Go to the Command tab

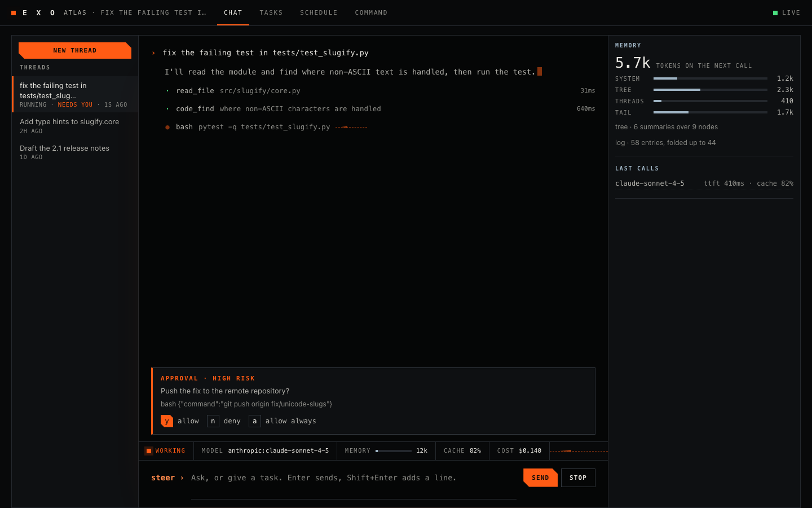tap(371, 12)
